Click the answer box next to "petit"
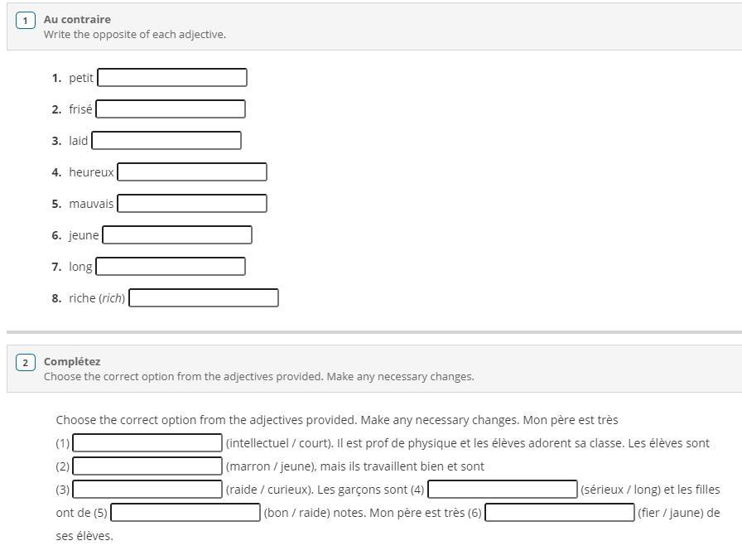 pos(172,78)
